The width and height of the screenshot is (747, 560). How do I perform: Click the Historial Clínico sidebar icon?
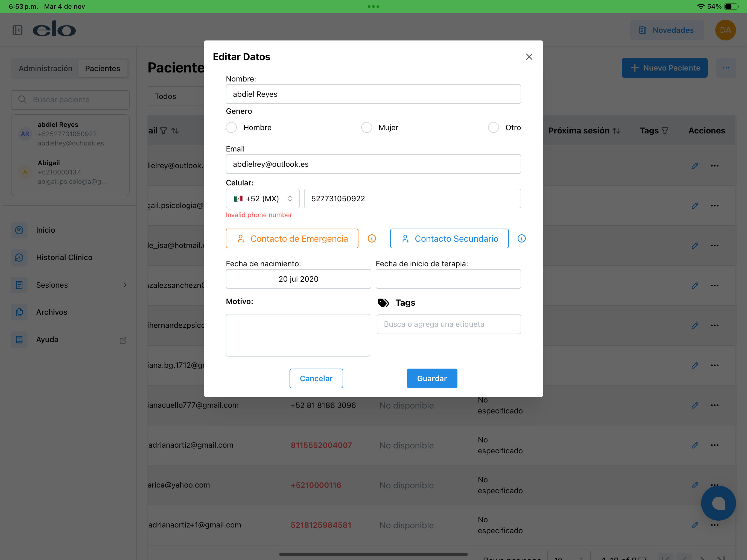click(19, 257)
